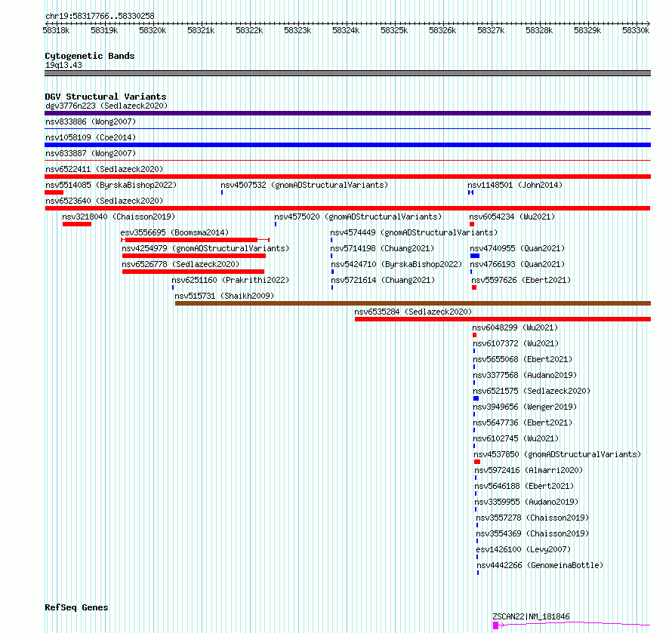The height and width of the screenshot is (633, 672).
Task: Click the 58324k ruler tick label
Action: 346,30
